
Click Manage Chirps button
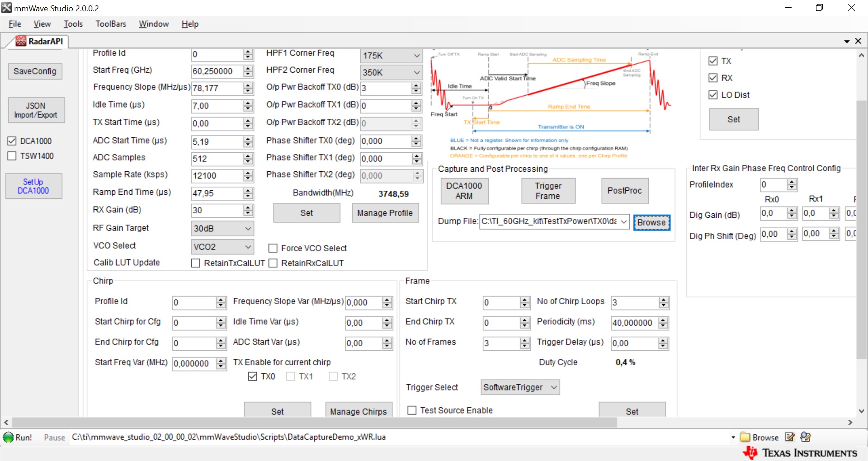point(359,410)
